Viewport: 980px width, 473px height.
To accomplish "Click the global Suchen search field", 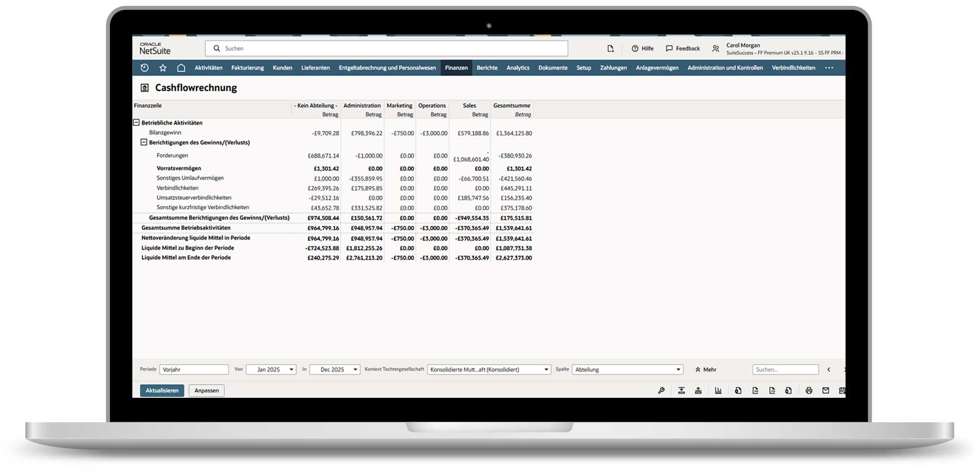I will (387, 48).
